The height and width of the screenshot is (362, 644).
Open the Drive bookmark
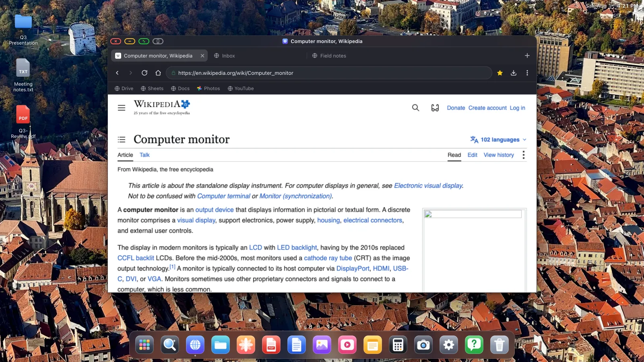(124, 88)
